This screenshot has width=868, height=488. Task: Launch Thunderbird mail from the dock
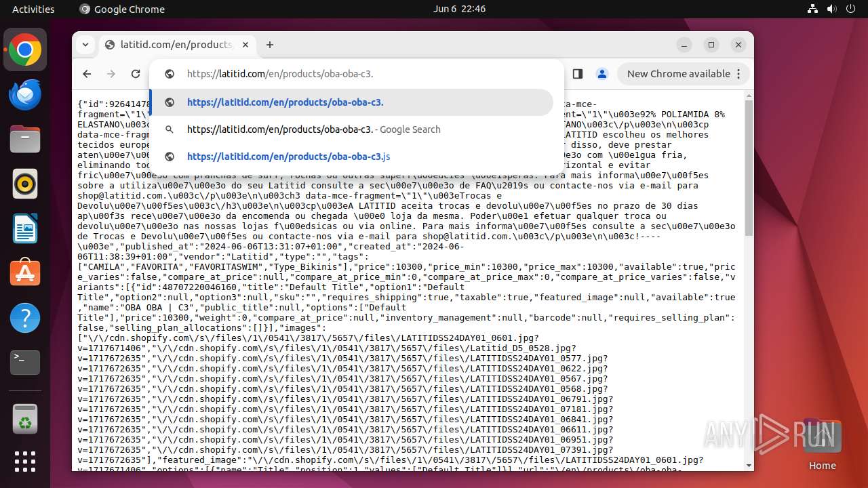[x=25, y=94]
